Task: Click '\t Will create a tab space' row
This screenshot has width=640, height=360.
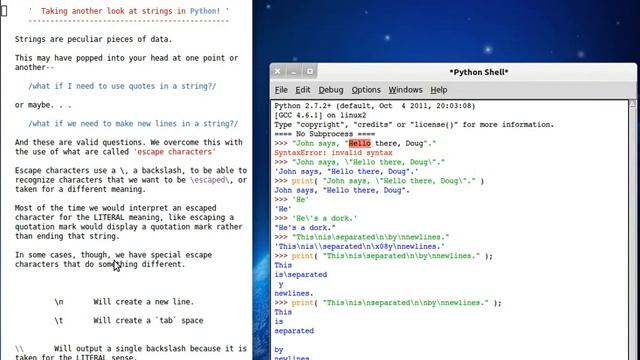Action: 129,320
